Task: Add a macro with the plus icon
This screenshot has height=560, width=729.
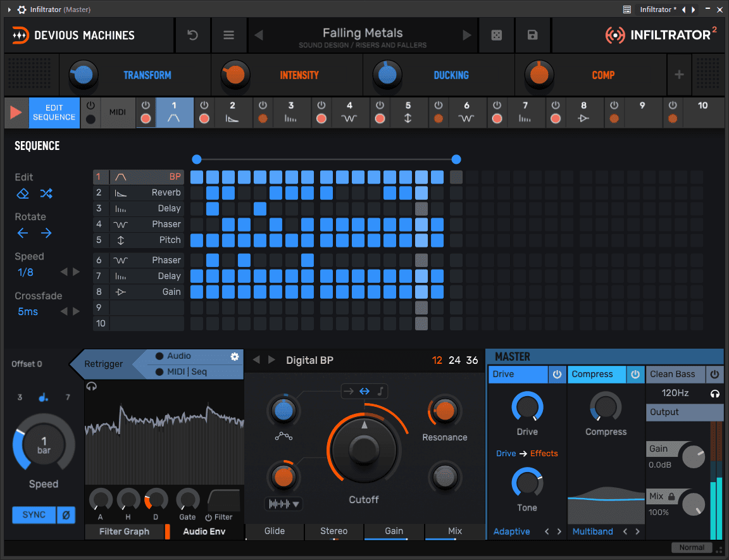Action: coord(679,75)
